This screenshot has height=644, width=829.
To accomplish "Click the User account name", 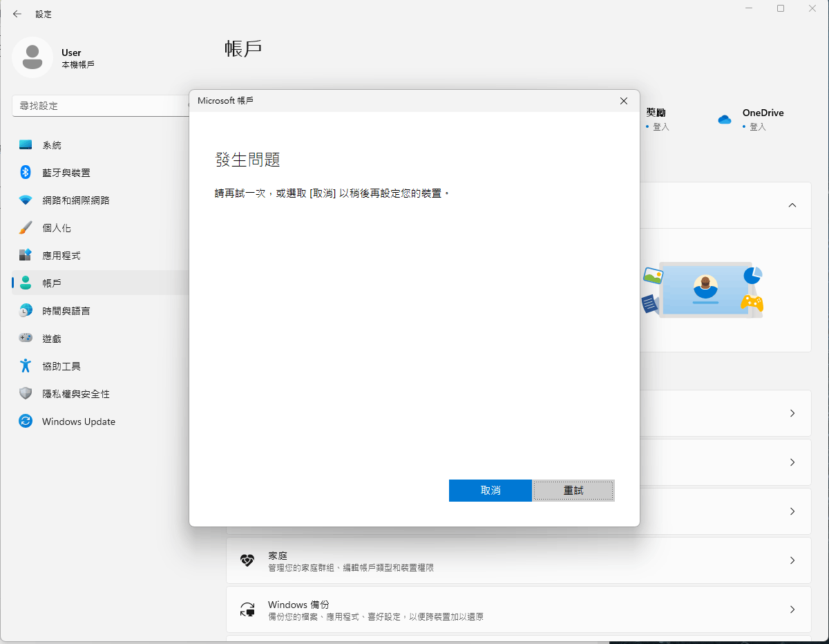I will [x=71, y=53].
